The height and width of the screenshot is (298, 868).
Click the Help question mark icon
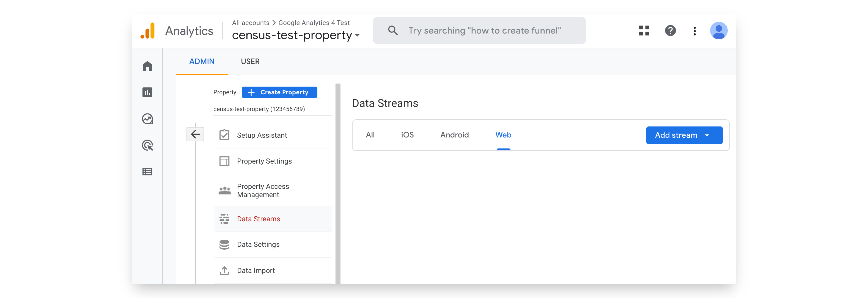[x=670, y=31]
